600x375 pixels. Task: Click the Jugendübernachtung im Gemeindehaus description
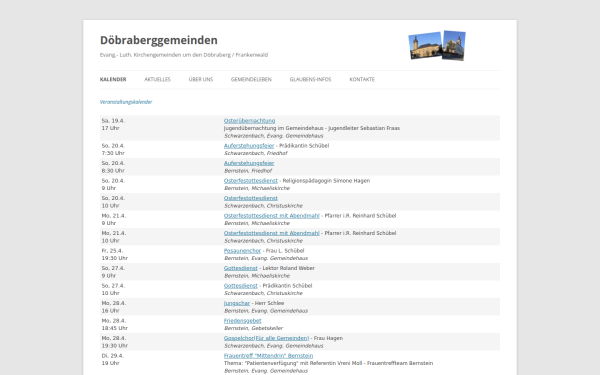[x=311, y=128]
